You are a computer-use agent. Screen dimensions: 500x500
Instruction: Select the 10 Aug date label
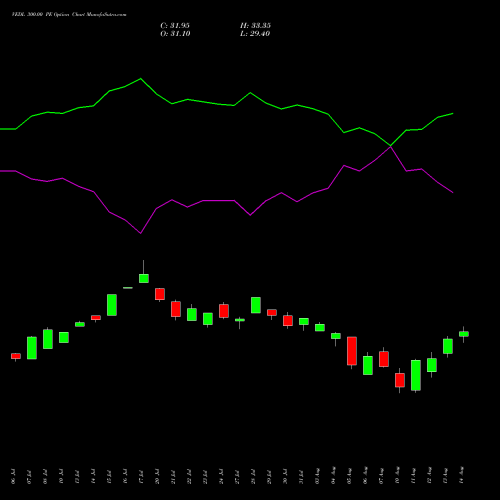[x=397, y=476]
